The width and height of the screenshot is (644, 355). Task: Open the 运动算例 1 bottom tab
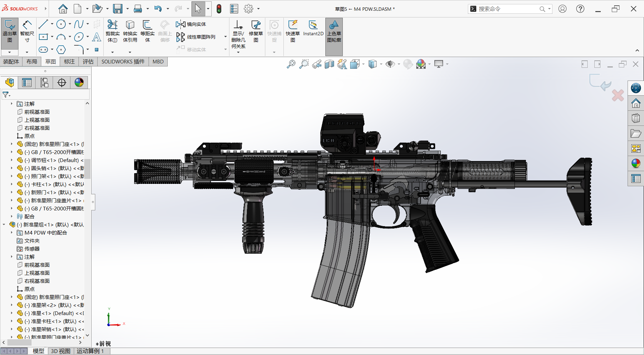point(90,351)
